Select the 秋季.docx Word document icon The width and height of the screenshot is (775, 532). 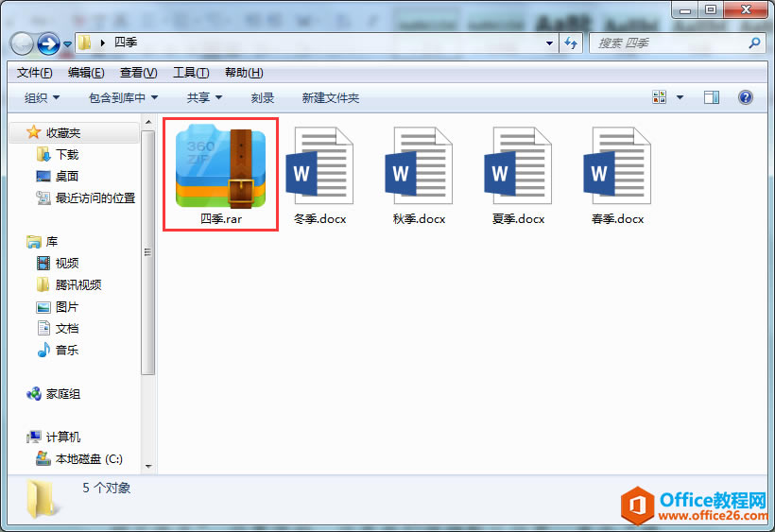point(419,165)
